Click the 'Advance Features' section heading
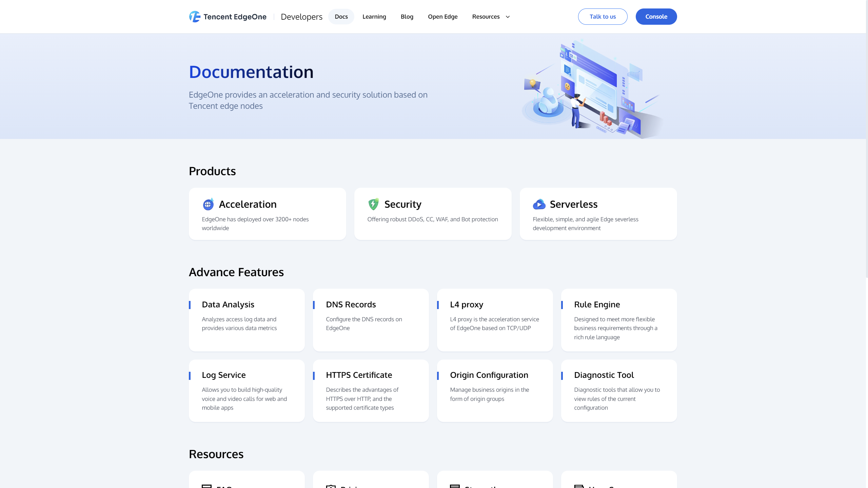Viewport: 868px width, 488px height. (x=236, y=272)
